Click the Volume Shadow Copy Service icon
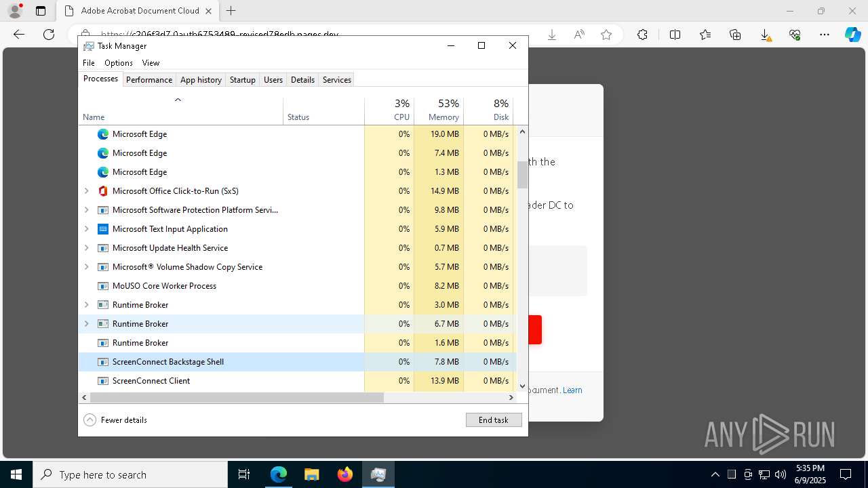 103,267
